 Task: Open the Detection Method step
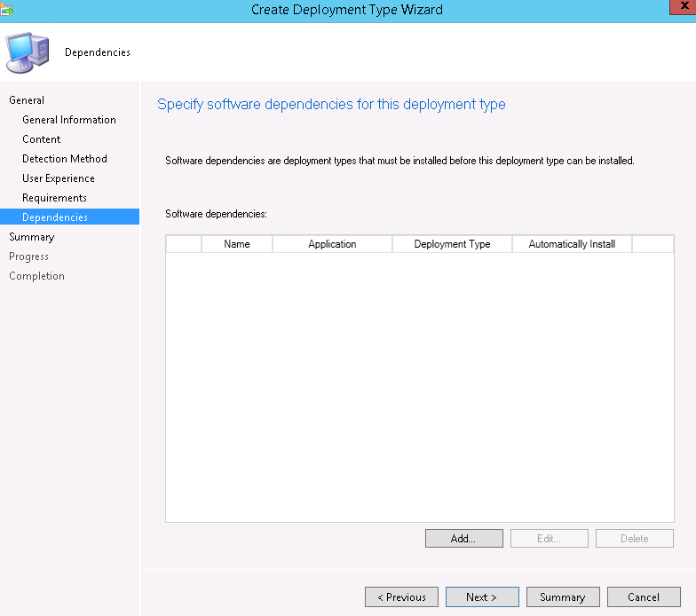pos(65,159)
